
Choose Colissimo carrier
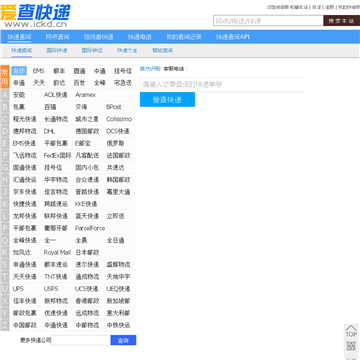(119, 119)
